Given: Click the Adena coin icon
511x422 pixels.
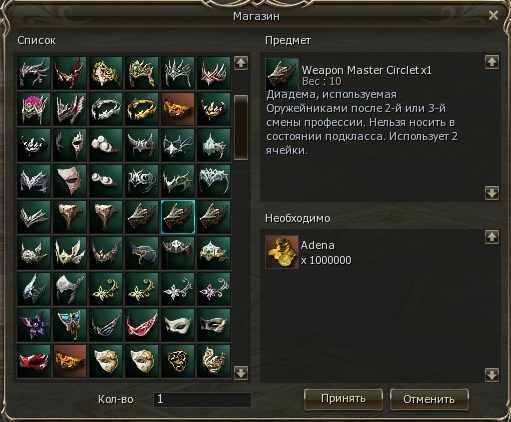Looking at the screenshot, I should pyautogui.click(x=282, y=252).
